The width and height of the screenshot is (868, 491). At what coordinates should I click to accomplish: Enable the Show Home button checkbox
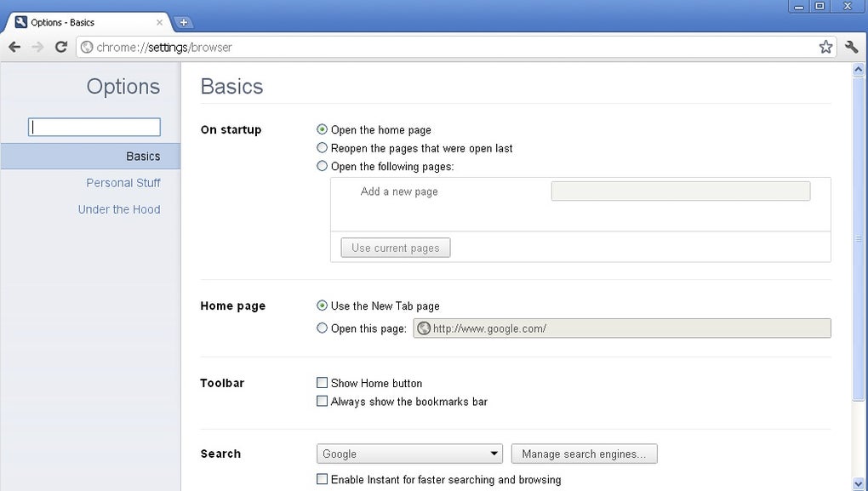[322, 383]
